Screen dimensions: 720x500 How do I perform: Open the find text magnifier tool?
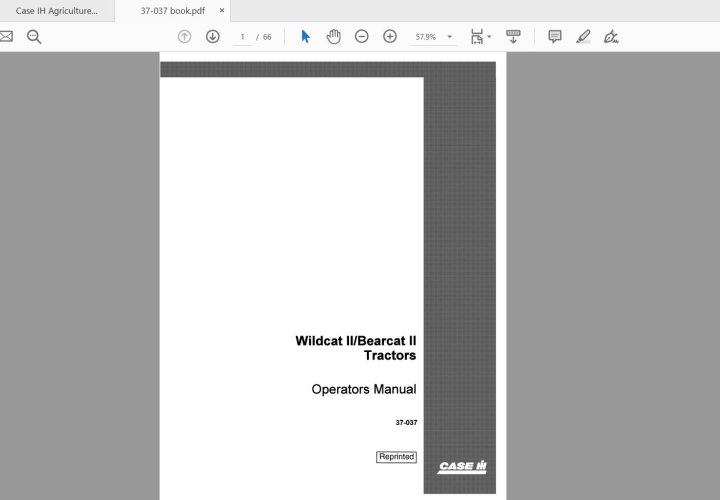34,37
